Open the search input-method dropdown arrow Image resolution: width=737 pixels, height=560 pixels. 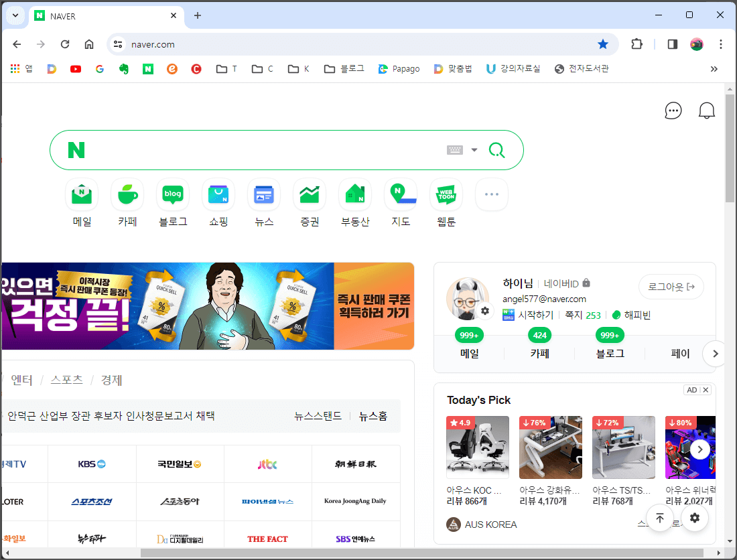(474, 150)
